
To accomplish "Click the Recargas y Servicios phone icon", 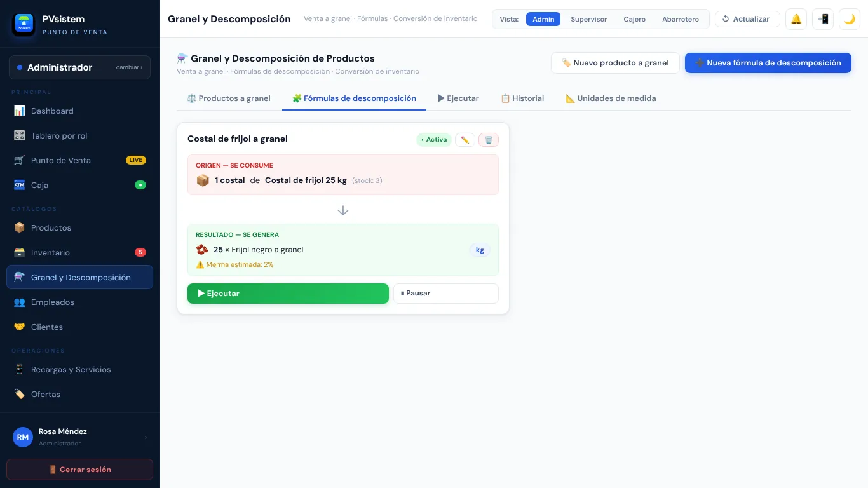I will tap(19, 370).
